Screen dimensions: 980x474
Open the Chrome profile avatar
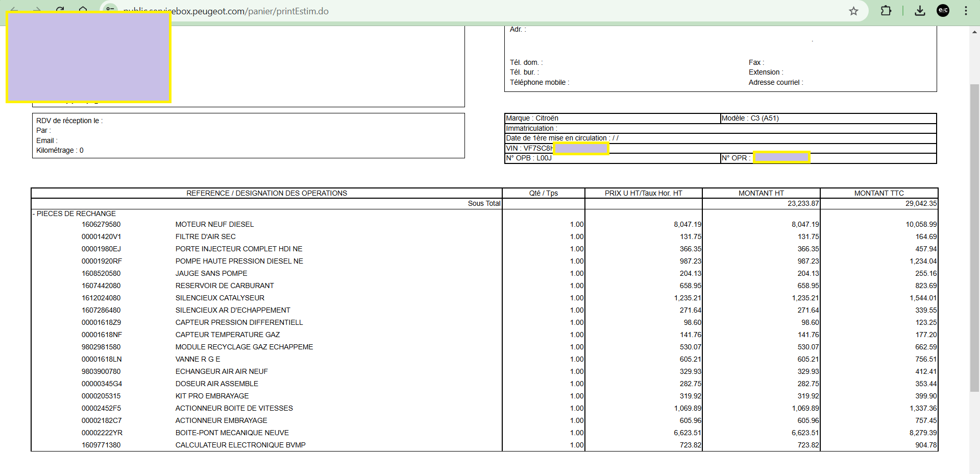tap(943, 11)
